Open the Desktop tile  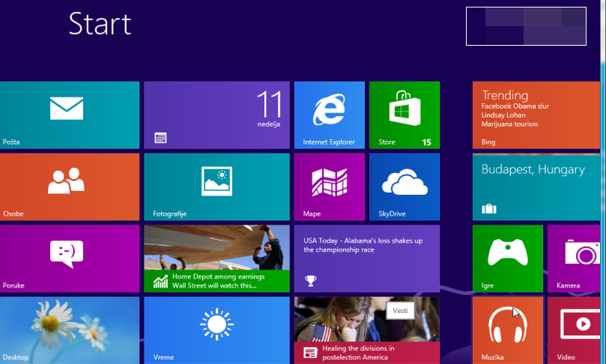pyautogui.click(x=70, y=330)
